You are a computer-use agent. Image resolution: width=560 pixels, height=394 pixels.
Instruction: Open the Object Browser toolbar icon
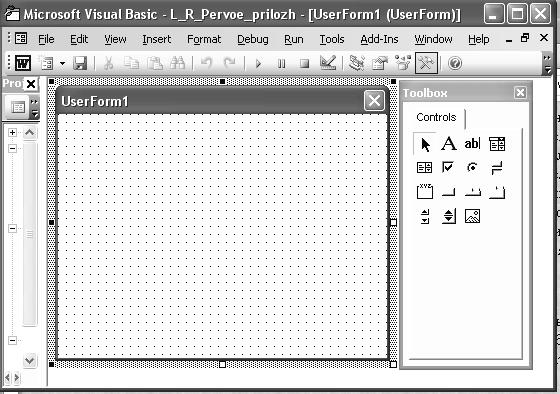[403, 63]
